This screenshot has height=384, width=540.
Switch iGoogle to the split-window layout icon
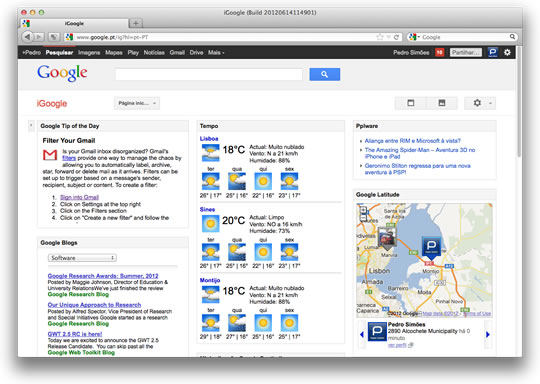pyautogui.click(x=442, y=103)
